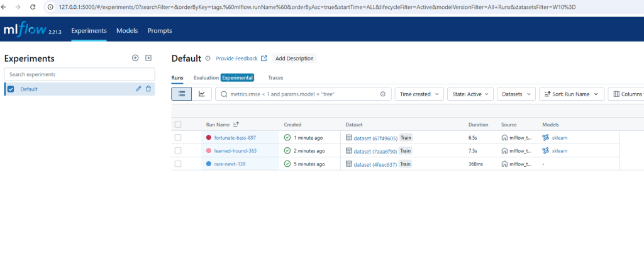Check the rare-newt-139 run checkbox
644x265 pixels.
pos(178,164)
